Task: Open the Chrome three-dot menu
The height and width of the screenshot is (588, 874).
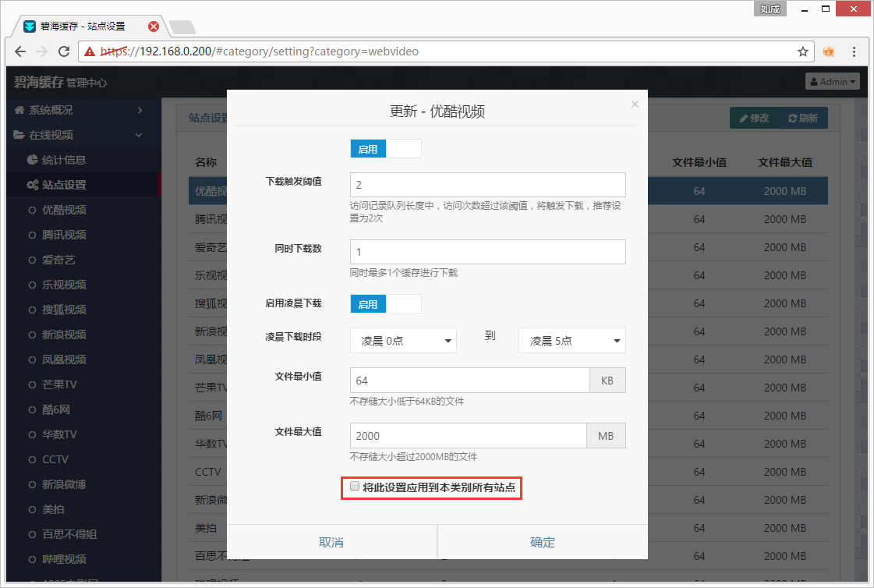Action: (855, 51)
